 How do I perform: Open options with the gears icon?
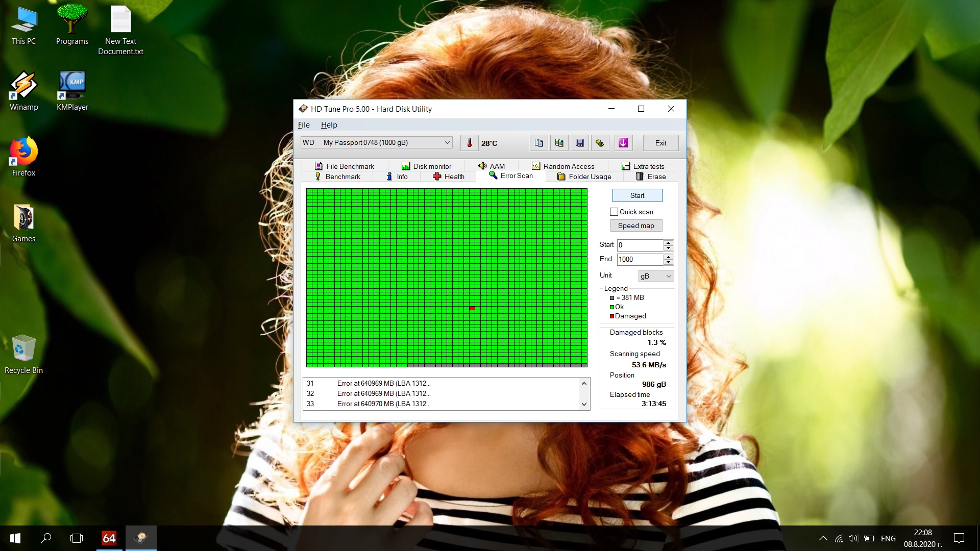[600, 143]
